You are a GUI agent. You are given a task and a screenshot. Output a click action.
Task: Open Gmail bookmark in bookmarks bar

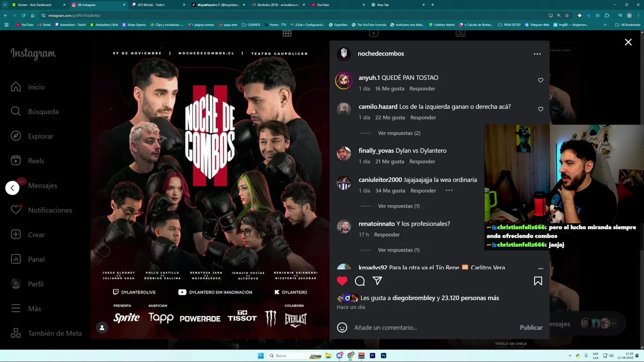pos(44,25)
